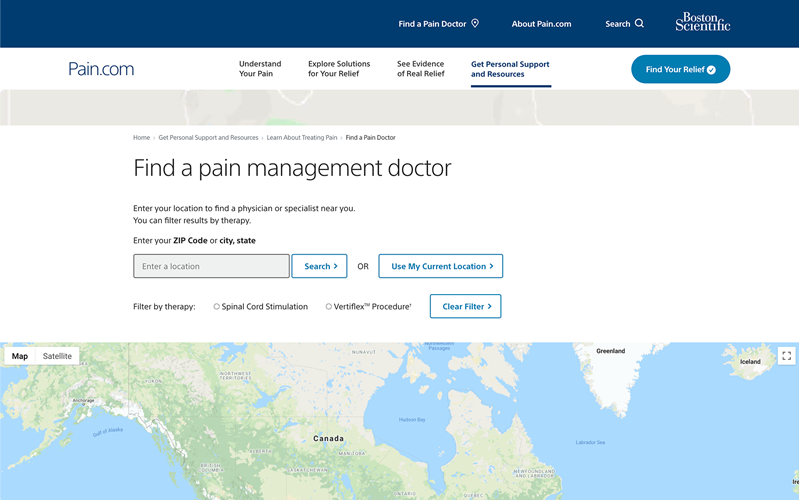Click the Hudson Bay label on the map

click(x=412, y=419)
